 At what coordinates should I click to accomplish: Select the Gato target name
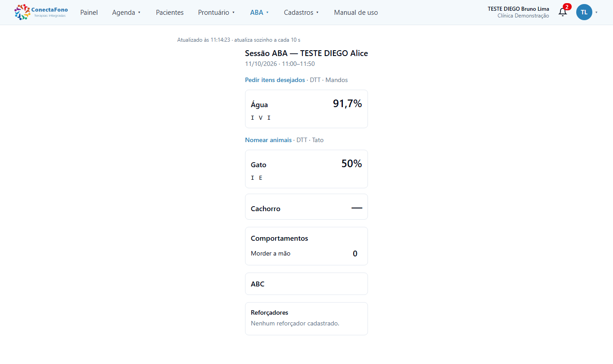click(258, 165)
